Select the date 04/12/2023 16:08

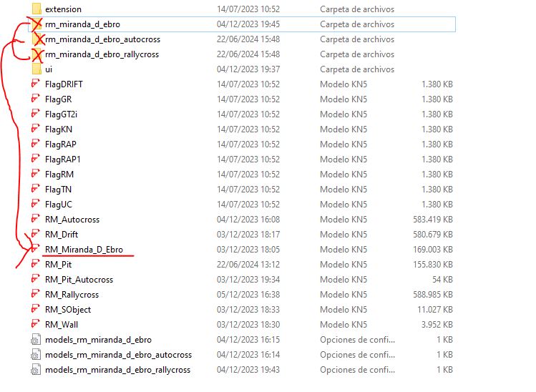(x=248, y=220)
